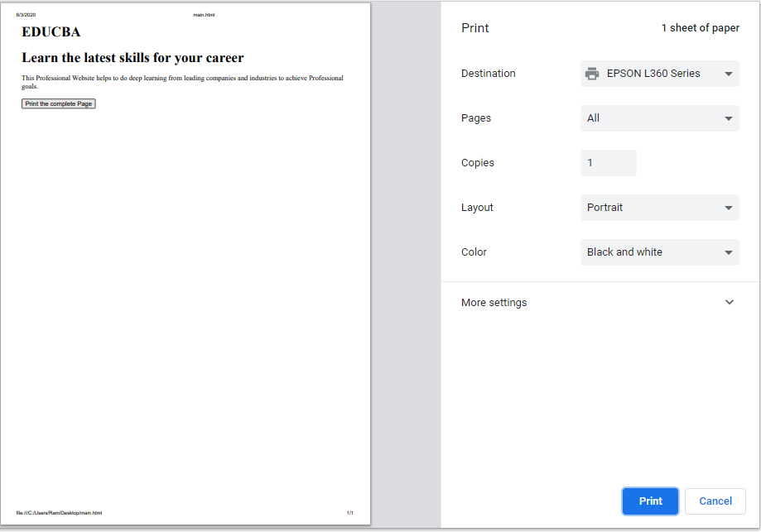This screenshot has height=532, width=761.
Task: Open the Color dropdown showing Black and white
Action: point(660,252)
